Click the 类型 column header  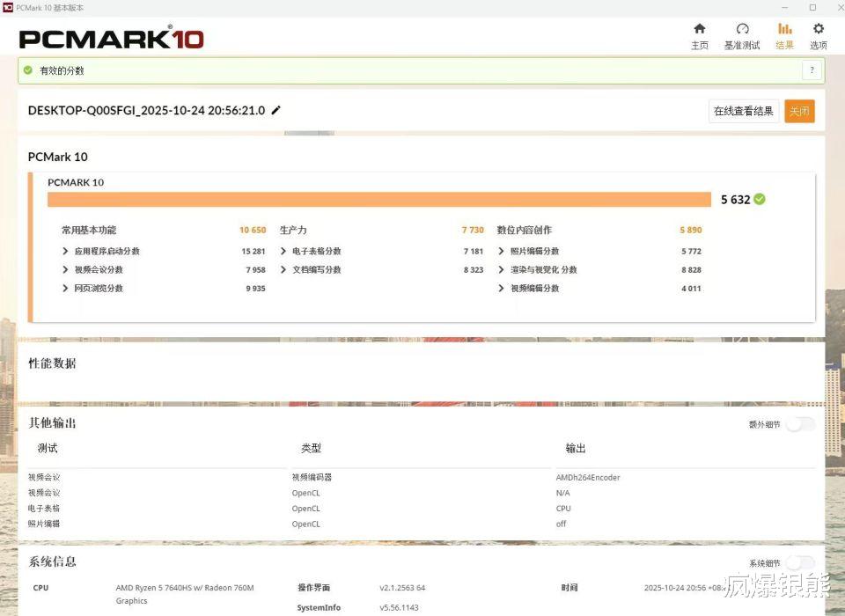312,449
